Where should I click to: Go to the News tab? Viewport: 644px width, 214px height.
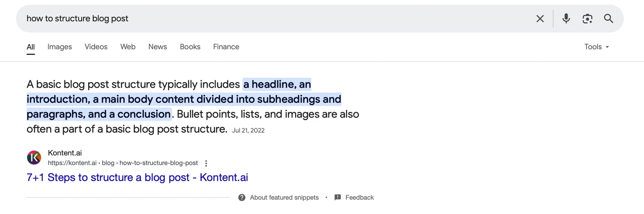(157, 47)
